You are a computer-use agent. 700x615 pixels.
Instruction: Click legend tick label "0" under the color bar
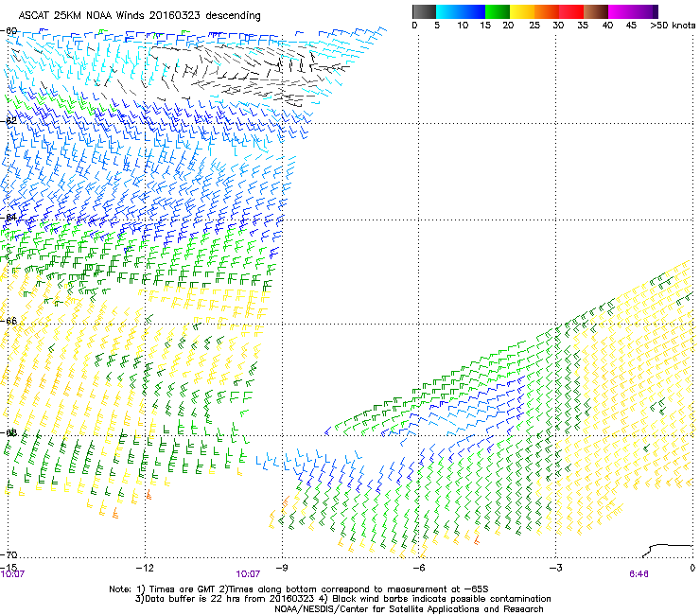pyautogui.click(x=414, y=26)
